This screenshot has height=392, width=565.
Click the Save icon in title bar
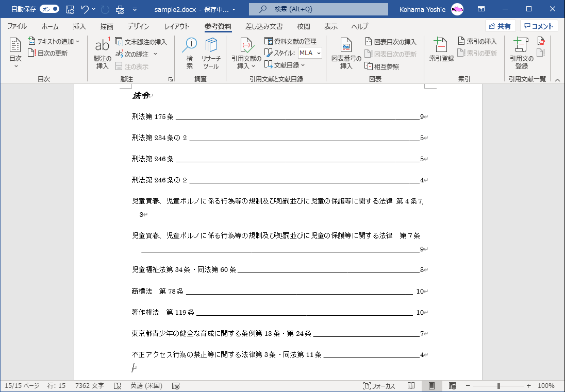click(x=70, y=9)
